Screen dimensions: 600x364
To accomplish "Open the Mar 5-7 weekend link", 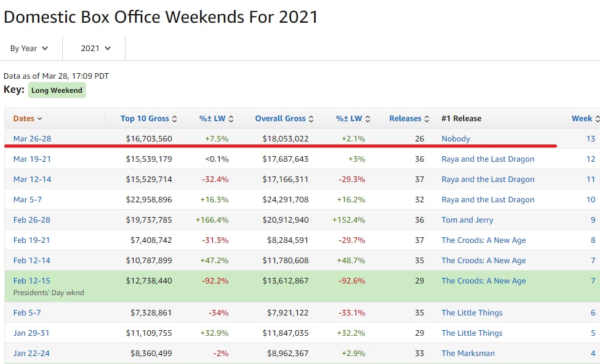I will coord(28,200).
